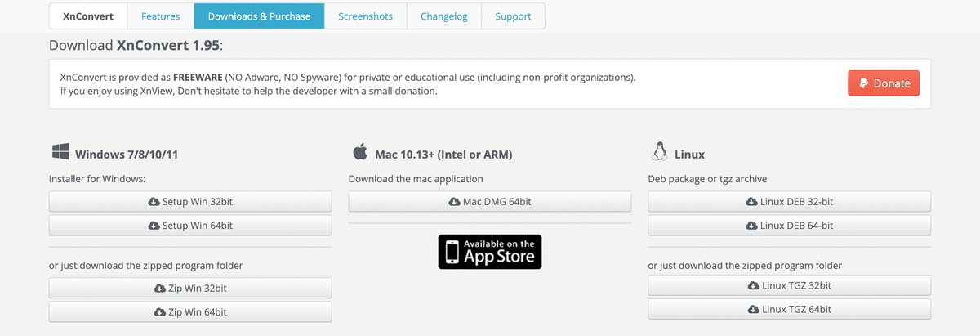Select the XnConvert tab
Image resolution: width=980 pixels, height=336 pixels.
click(88, 16)
